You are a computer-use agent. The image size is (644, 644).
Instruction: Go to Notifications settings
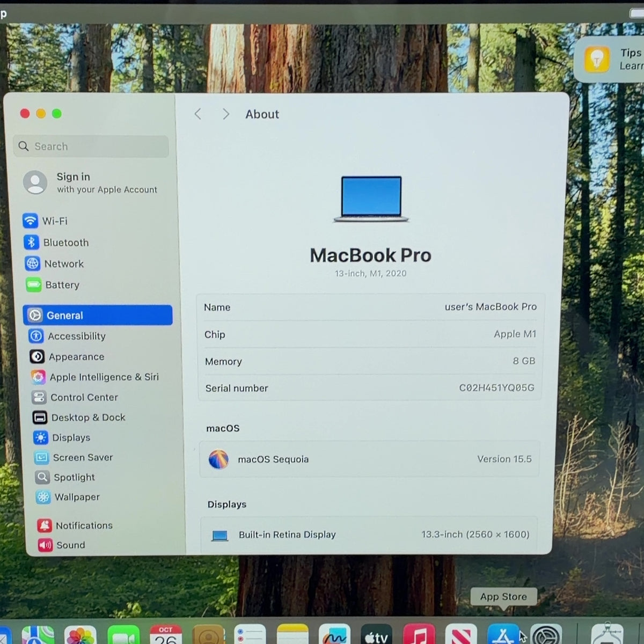point(75,525)
